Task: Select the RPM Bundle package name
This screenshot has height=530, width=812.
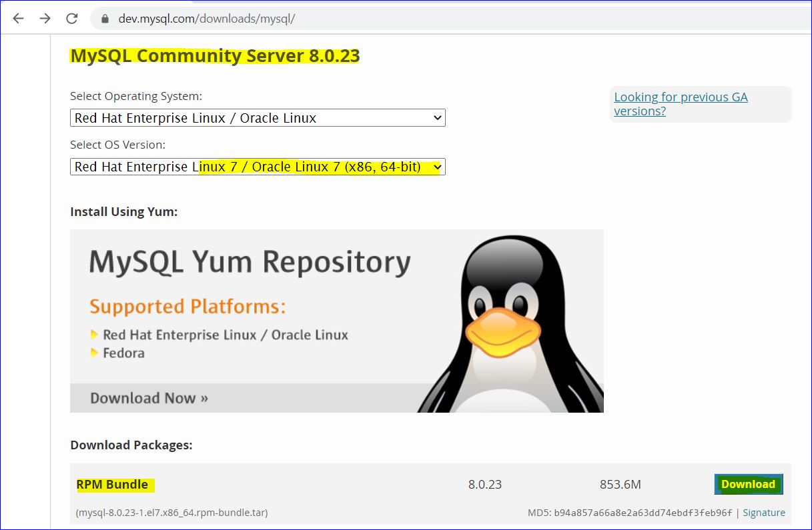Action: pyautogui.click(x=112, y=485)
